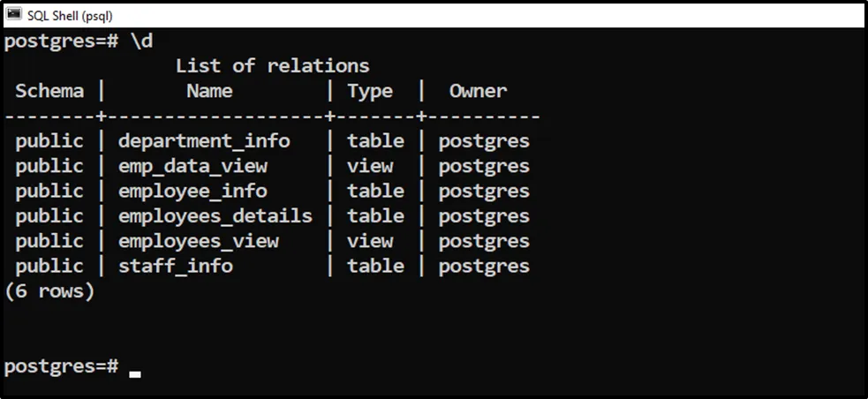Click the staff_info relation name

point(176,266)
